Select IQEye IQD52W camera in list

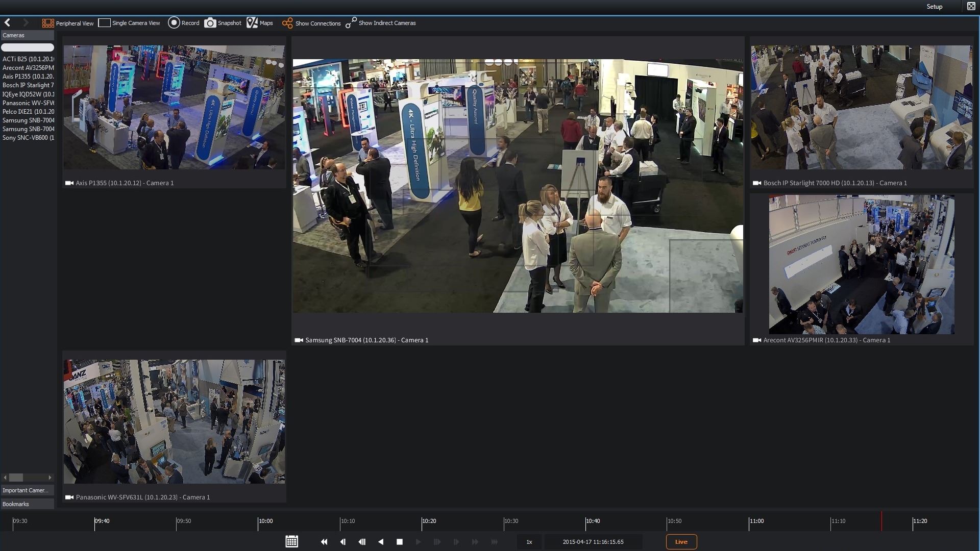pos(28,94)
